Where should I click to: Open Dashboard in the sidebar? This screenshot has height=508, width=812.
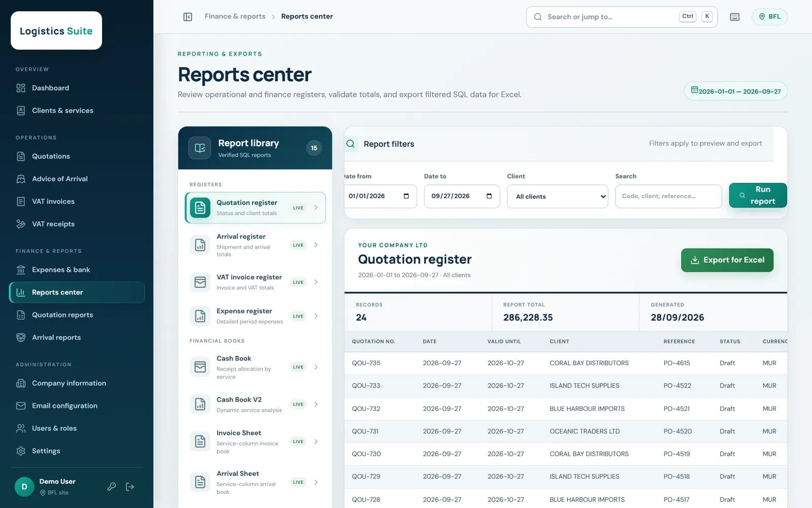[77, 88]
